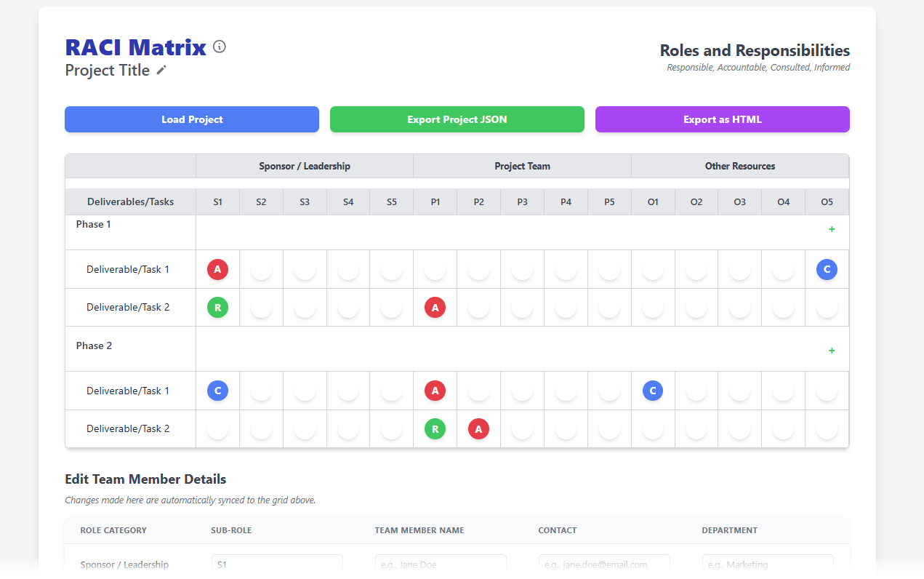The image size is (924, 579).
Task: Click the Department input field
Action: tap(768, 564)
